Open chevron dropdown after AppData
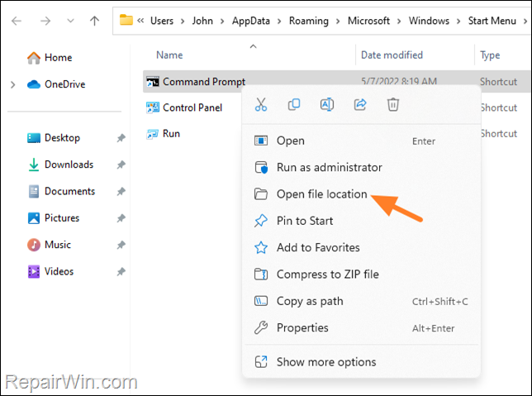Image resolution: width=532 pixels, height=396 pixels. [279, 21]
